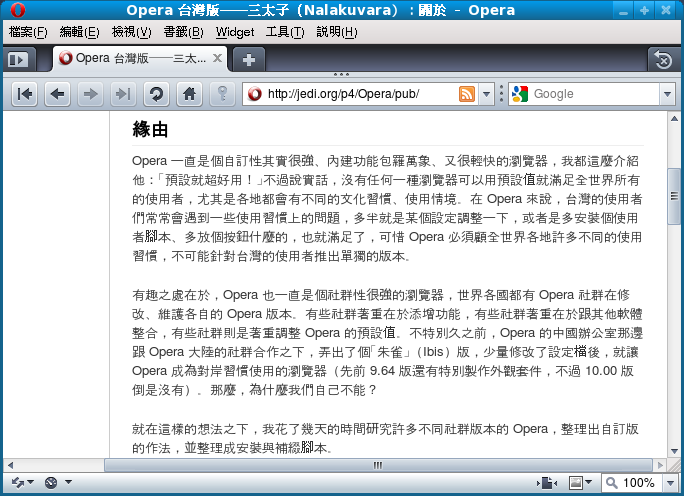Click the Google search engine icon
Viewport: 684px width, 496px height.
click(x=520, y=94)
